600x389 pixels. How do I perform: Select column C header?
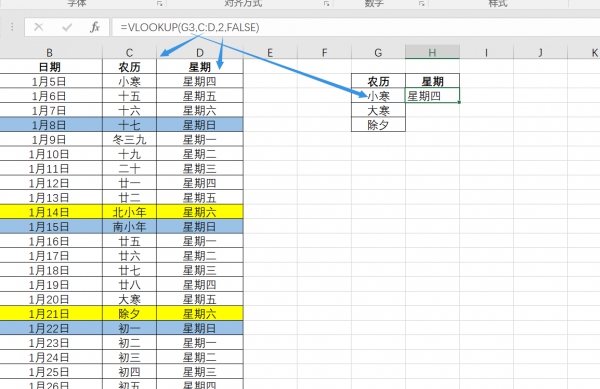[129, 52]
